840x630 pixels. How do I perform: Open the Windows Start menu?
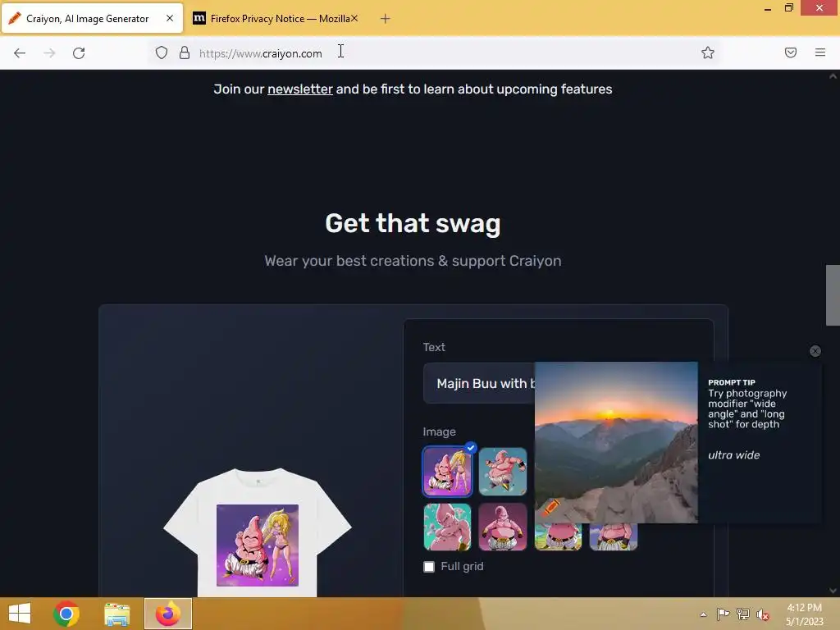[20, 614]
